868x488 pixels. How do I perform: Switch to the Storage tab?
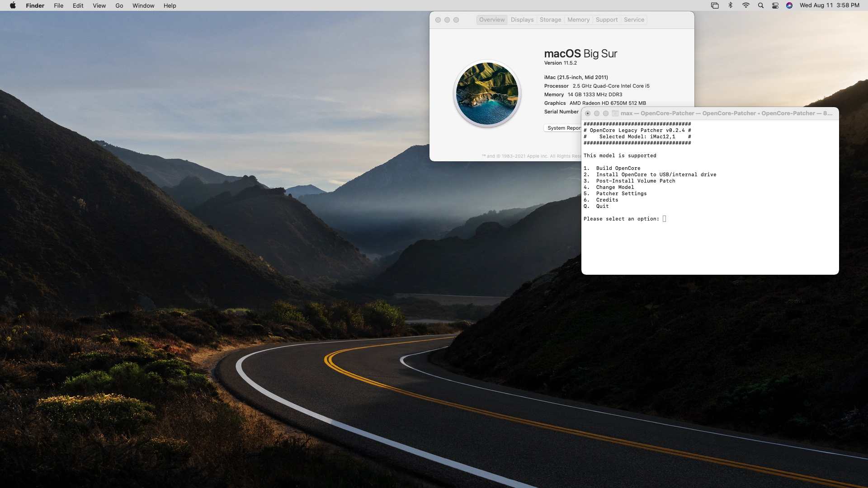[550, 20]
